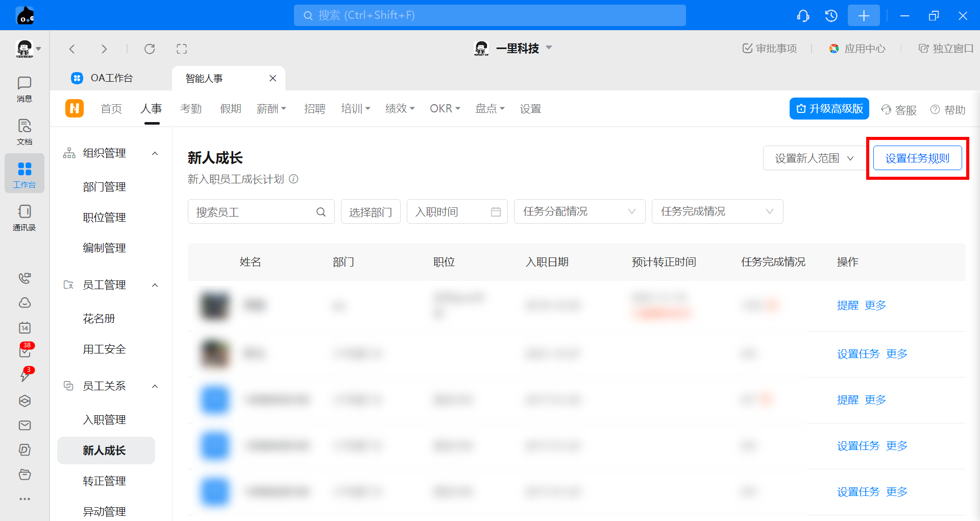
Task: Click the fullscreen expand icon
Action: coord(182,49)
